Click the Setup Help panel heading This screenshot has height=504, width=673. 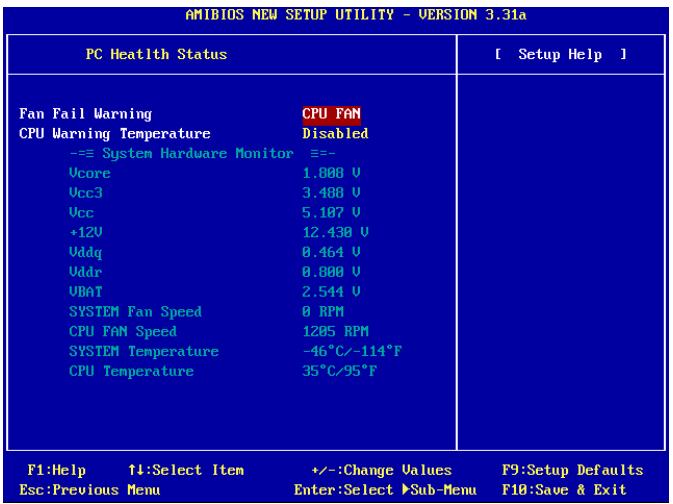click(560, 54)
